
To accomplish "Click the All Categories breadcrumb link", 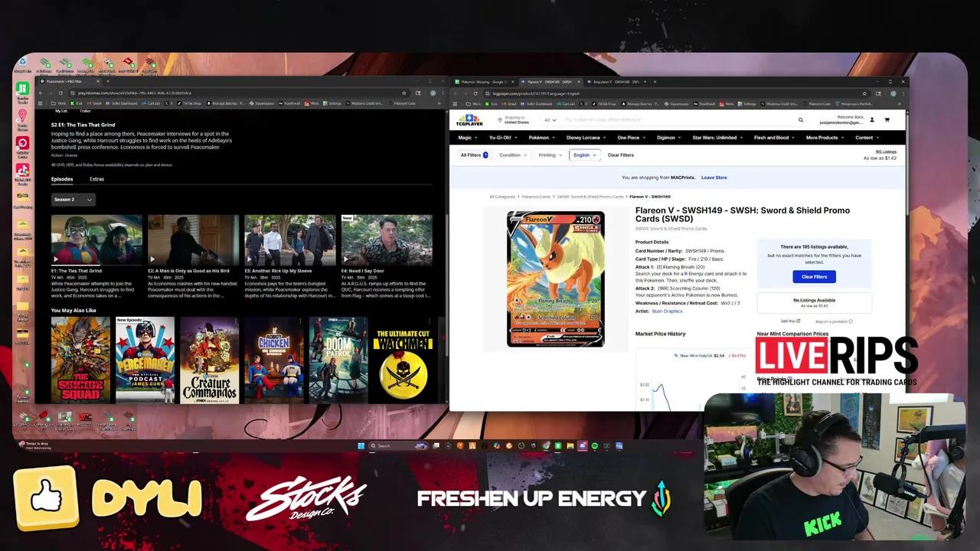I will click(x=502, y=197).
